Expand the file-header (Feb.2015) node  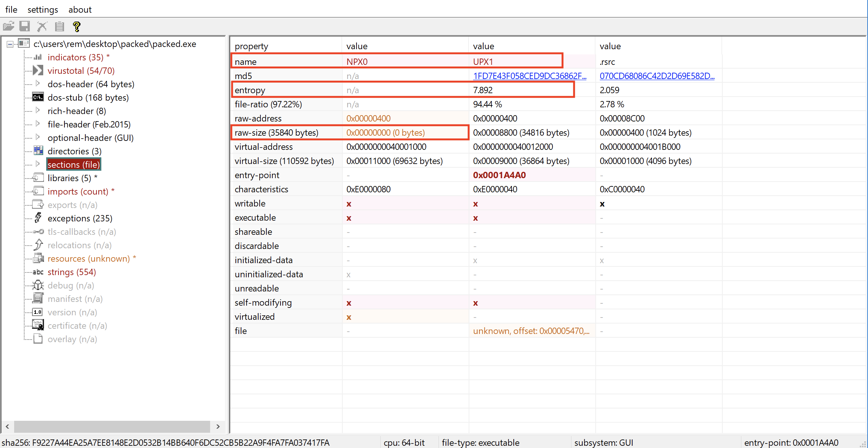[x=38, y=124]
